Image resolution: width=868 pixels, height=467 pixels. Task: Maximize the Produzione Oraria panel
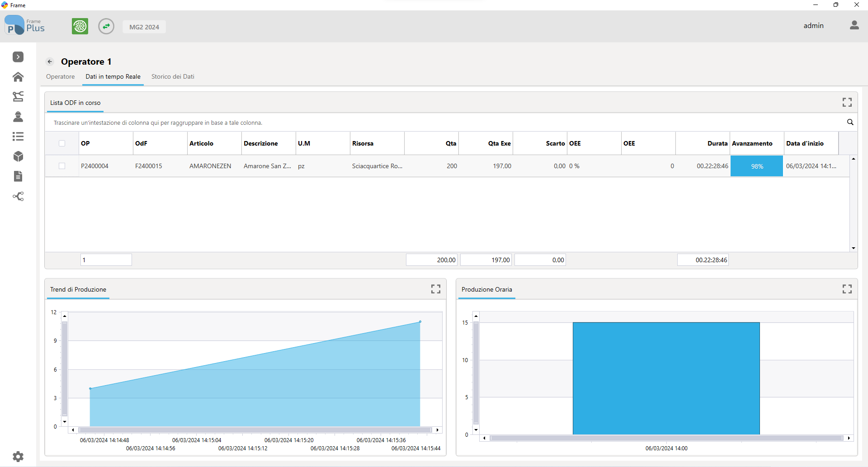847,289
